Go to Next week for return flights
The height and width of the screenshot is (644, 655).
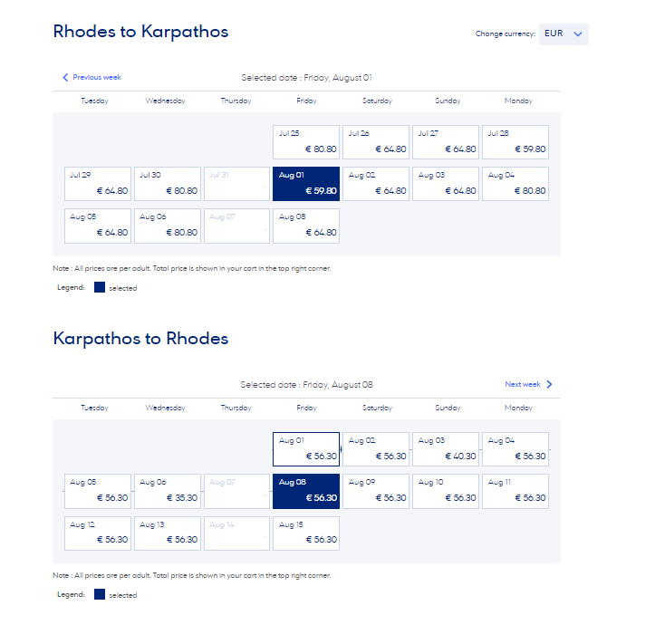pos(523,385)
